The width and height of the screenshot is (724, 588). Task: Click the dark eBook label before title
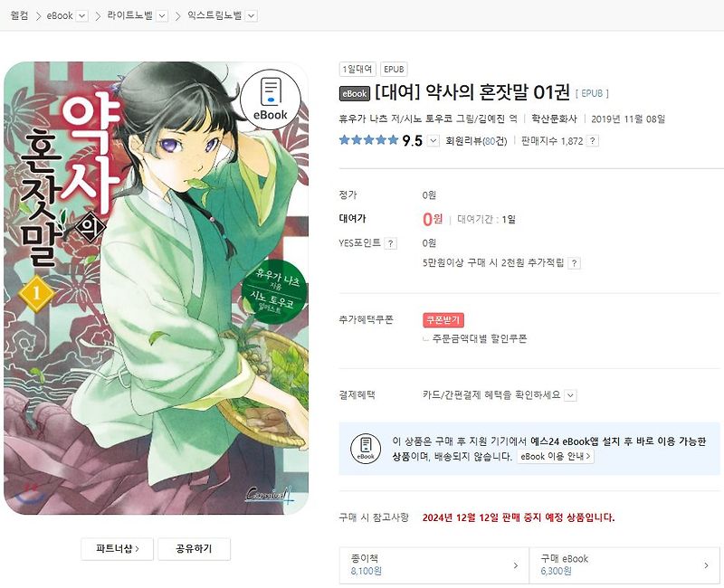click(x=355, y=94)
